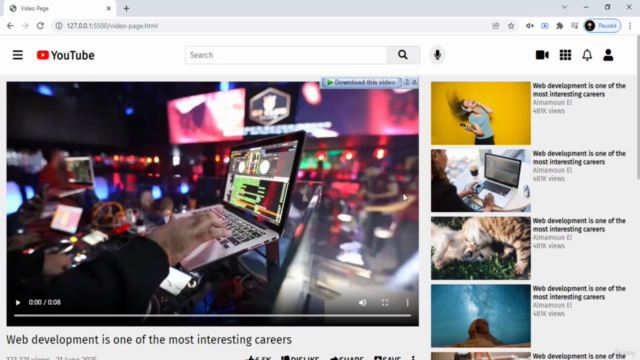640x360 pixels.
Task: Reload the page with the refresh icon
Action: pyautogui.click(x=40, y=26)
